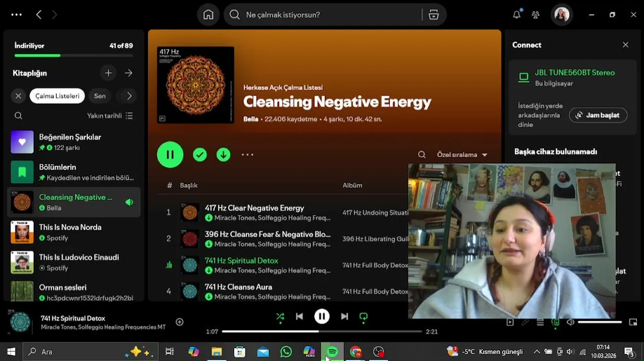Skip to the next track
Screen dimensions: 644x361
tap(345, 316)
